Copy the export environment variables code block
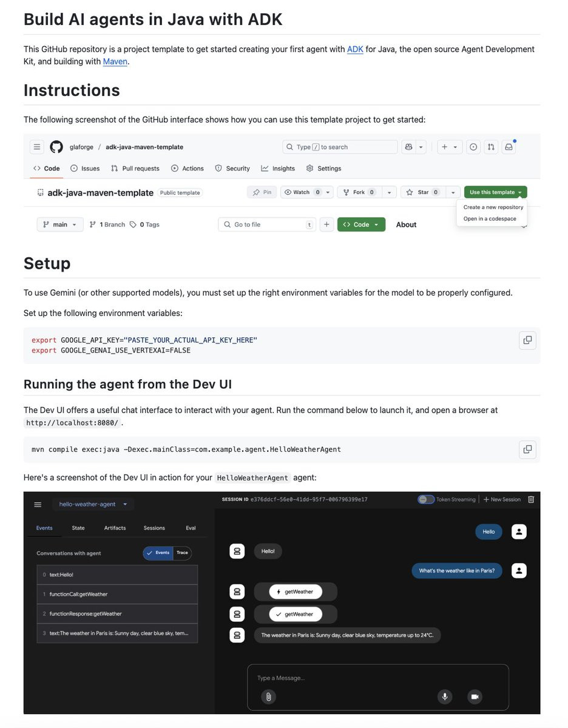This screenshot has width=568, height=728. pyautogui.click(x=527, y=340)
